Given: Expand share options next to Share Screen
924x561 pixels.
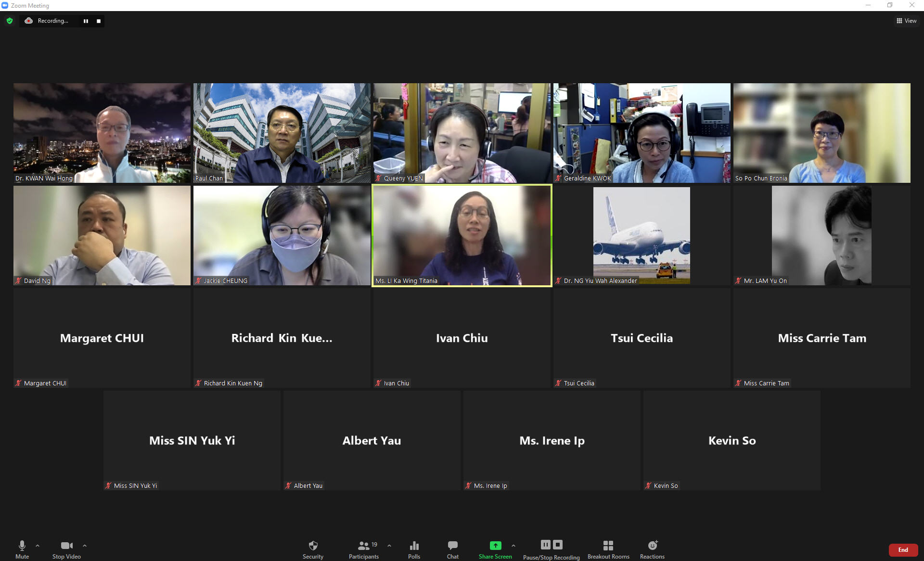Looking at the screenshot, I should [513, 546].
